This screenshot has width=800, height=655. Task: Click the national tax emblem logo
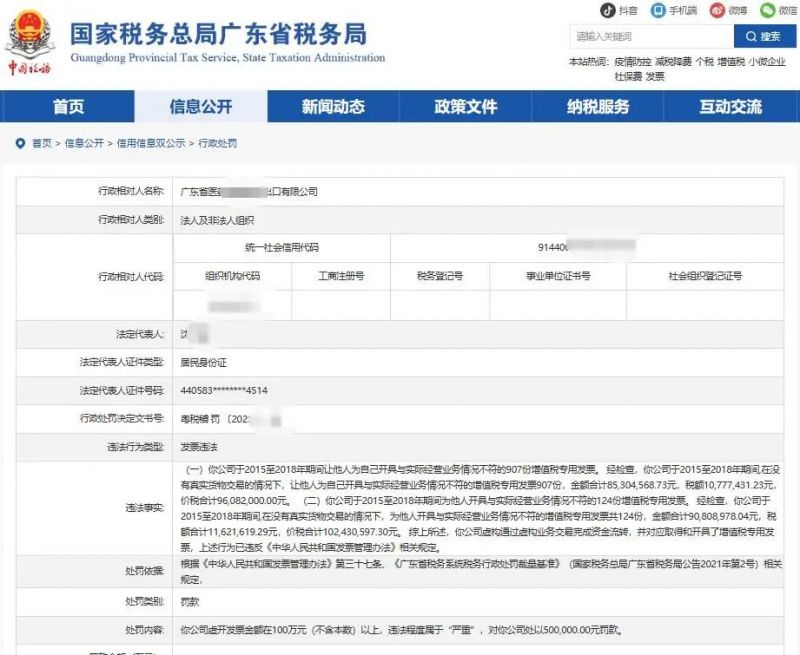click(x=32, y=35)
